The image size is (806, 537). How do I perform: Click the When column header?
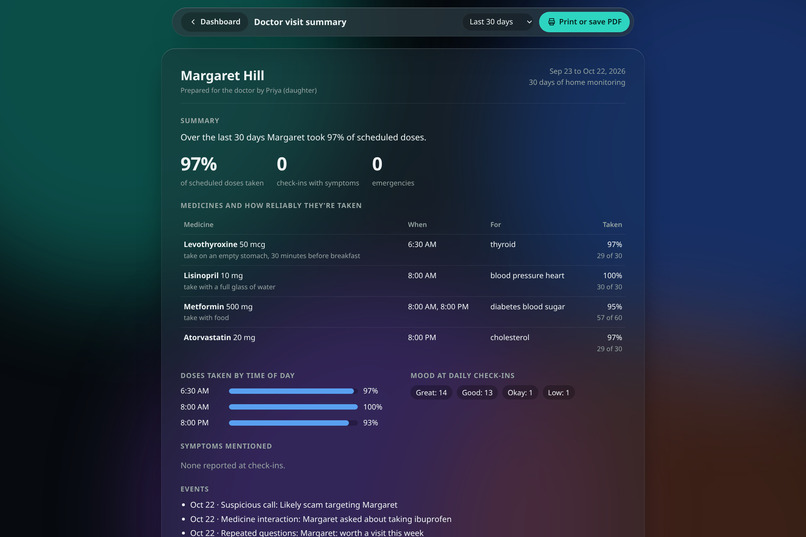417,225
